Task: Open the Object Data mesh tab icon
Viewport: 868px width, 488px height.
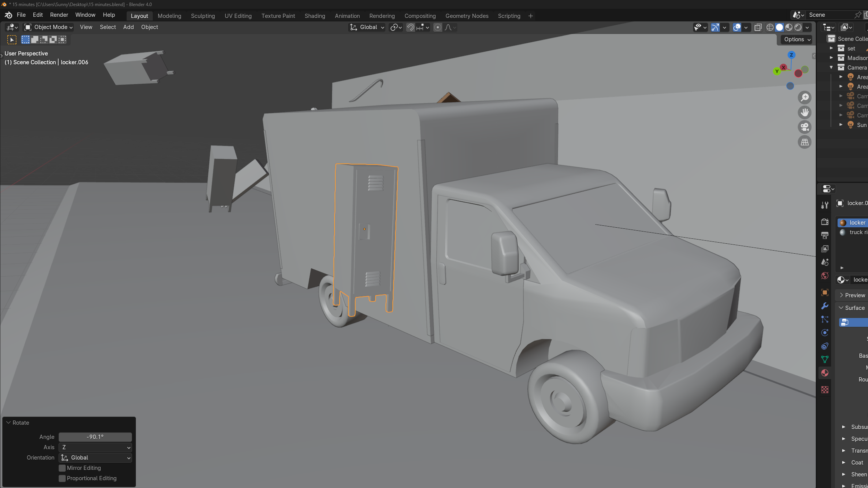Action: coord(825,360)
